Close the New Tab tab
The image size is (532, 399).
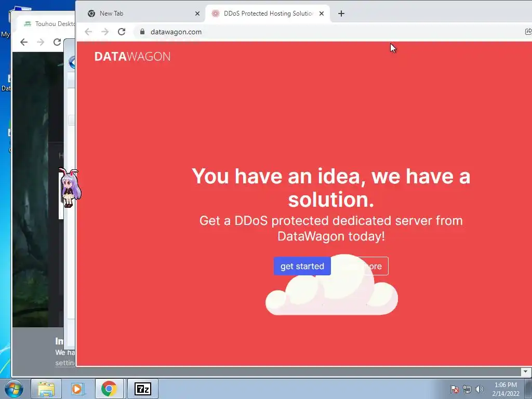(197, 14)
